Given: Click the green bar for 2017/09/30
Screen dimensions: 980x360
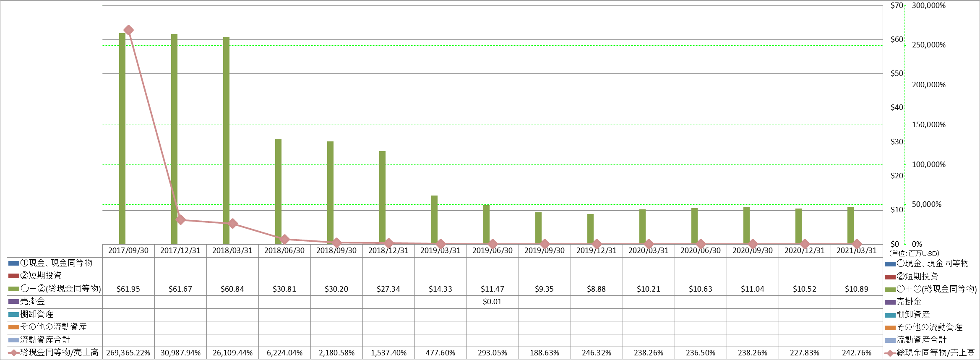Looking at the screenshot, I should 122,138.
